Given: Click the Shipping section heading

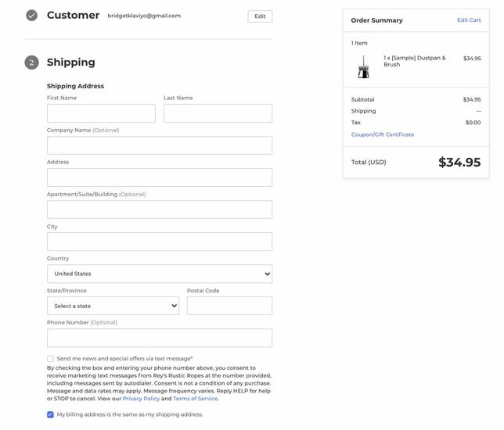Looking at the screenshot, I should 71,63.
